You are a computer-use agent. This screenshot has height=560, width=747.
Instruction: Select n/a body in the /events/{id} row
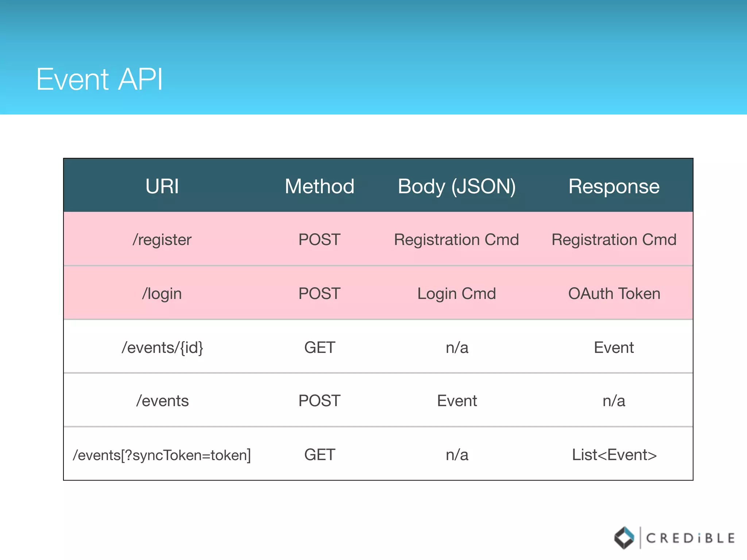pos(457,347)
